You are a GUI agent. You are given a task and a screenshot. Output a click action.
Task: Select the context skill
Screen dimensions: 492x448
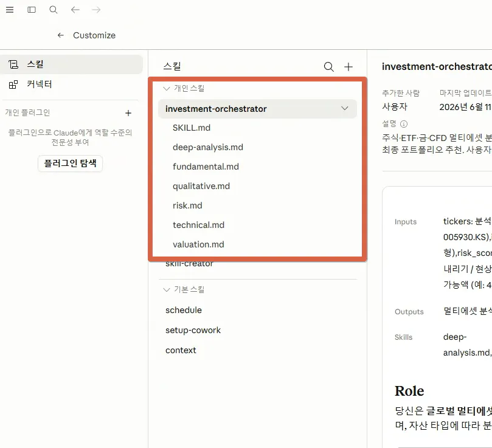(x=181, y=350)
